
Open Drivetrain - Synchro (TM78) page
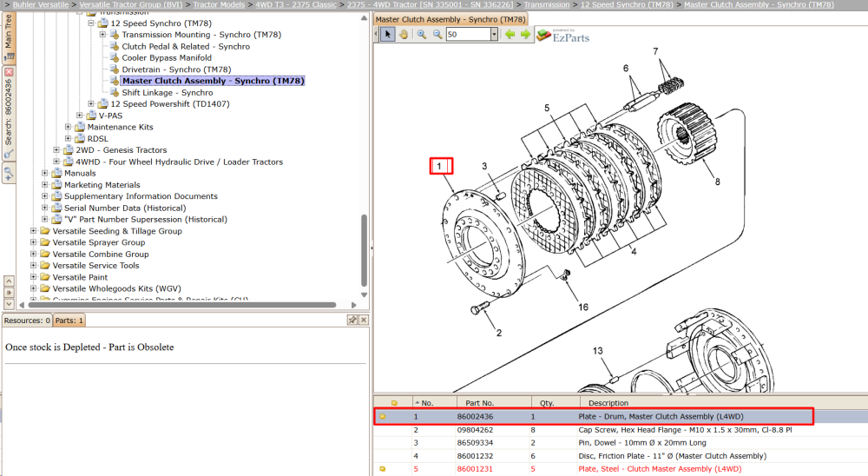click(x=176, y=69)
